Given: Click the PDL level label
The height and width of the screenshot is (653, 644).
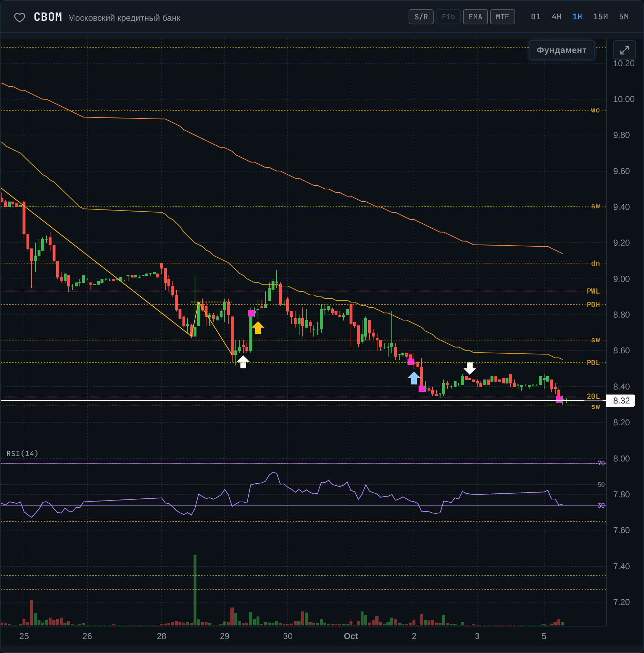Looking at the screenshot, I should pyautogui.click(x=593, y=363).
